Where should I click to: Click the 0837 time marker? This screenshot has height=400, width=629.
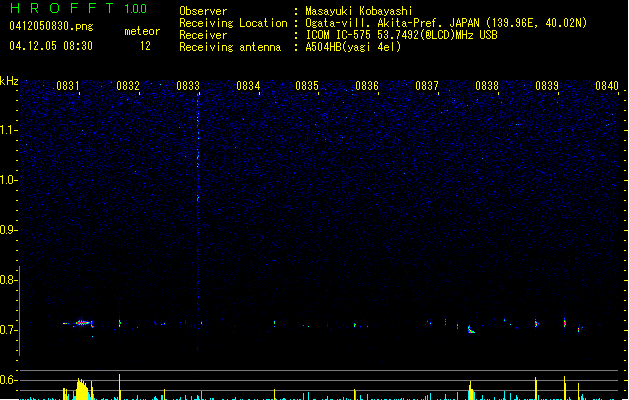click(427, 86)
